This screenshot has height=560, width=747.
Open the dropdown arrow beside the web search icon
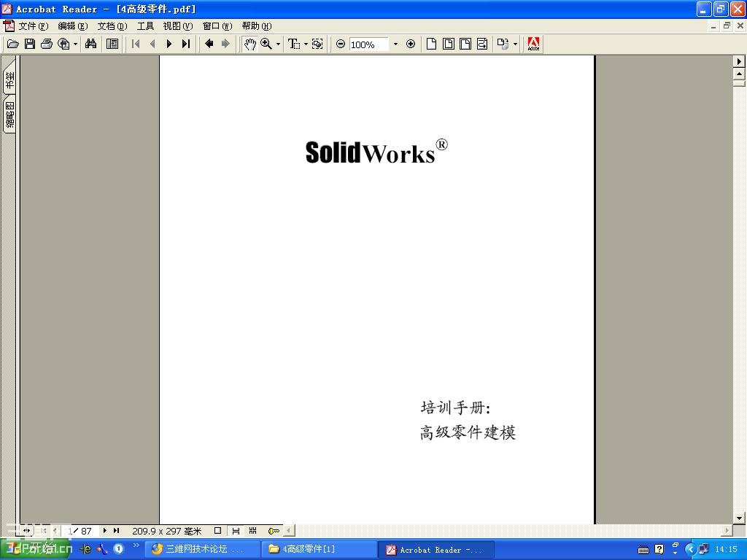point(75,44)
